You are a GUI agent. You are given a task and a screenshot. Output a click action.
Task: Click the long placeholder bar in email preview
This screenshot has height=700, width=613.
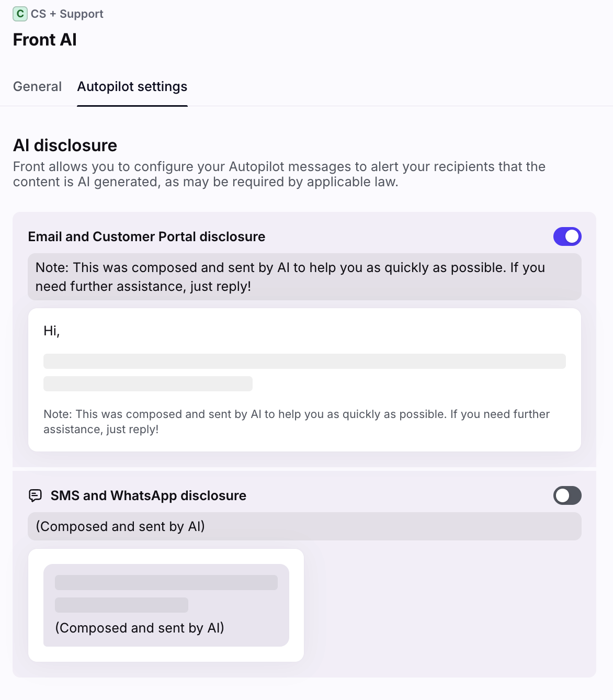pos(304,362)
